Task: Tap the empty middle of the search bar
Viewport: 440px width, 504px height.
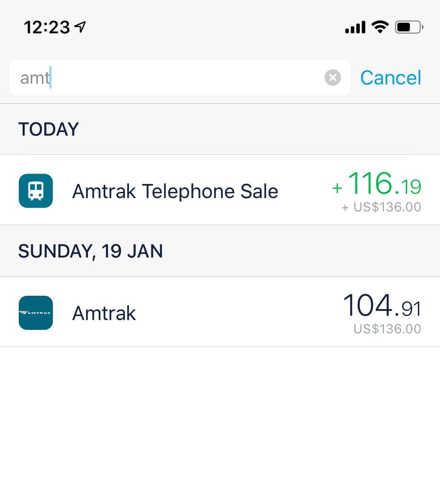Action: pos(183,78)
